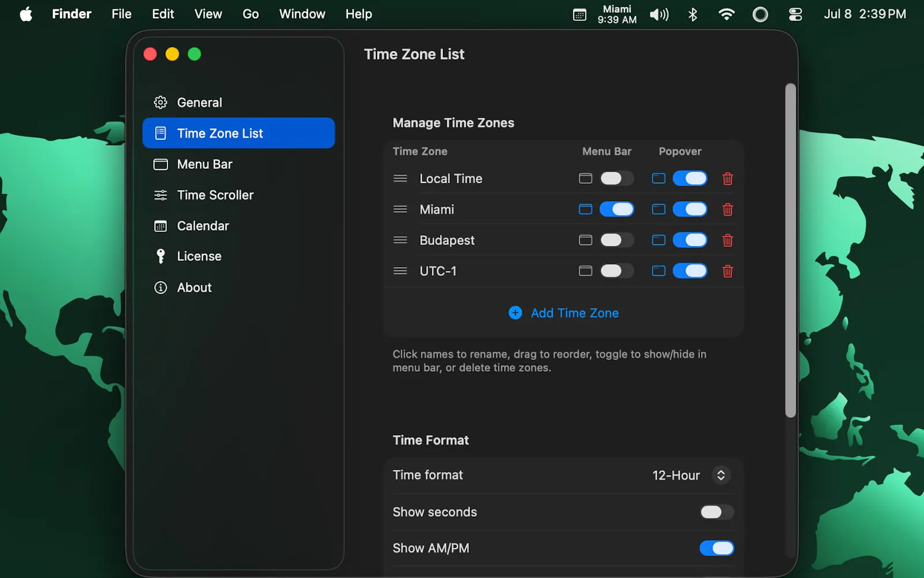Delete the Miami time zone via trash icon
This screenshot has width=924, height=578.
coord(728,209)
